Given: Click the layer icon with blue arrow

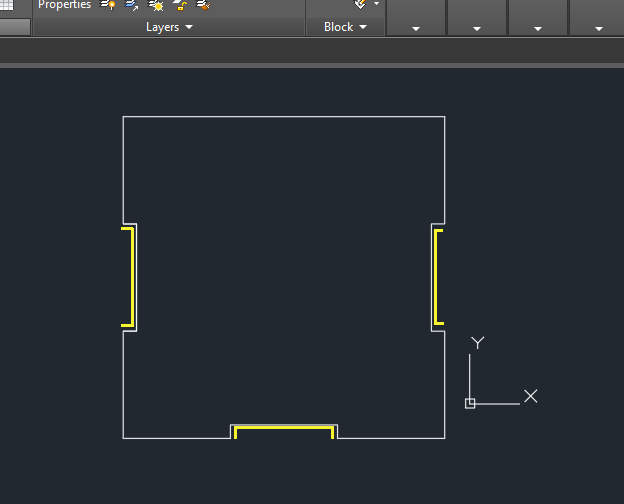Looking at the screenshot, I should click(132, 5).
